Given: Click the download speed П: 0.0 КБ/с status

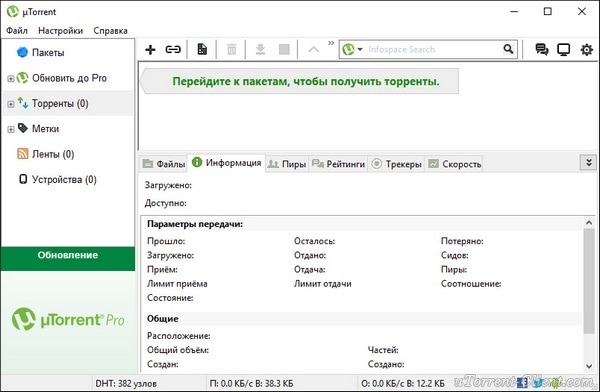Looking at the screenshot, I should coord(251,383).
